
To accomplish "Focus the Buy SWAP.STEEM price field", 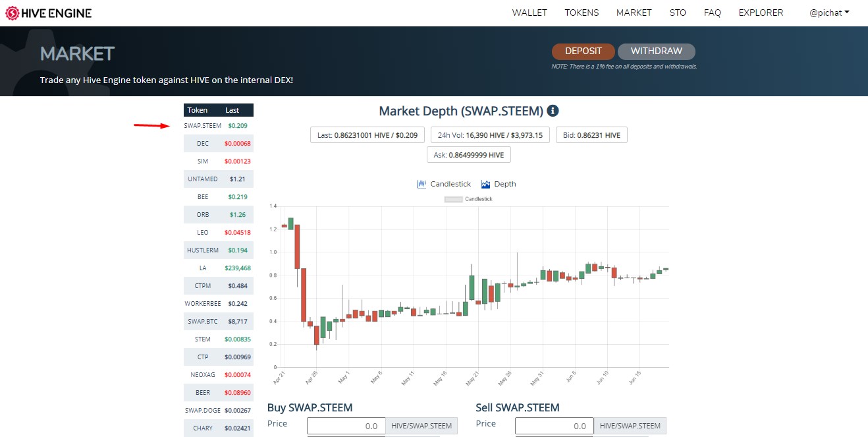I will pos(346,426).
